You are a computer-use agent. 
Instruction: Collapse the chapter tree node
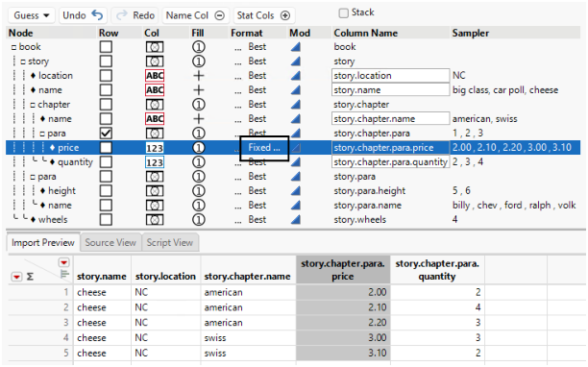(x=33, y=105)
